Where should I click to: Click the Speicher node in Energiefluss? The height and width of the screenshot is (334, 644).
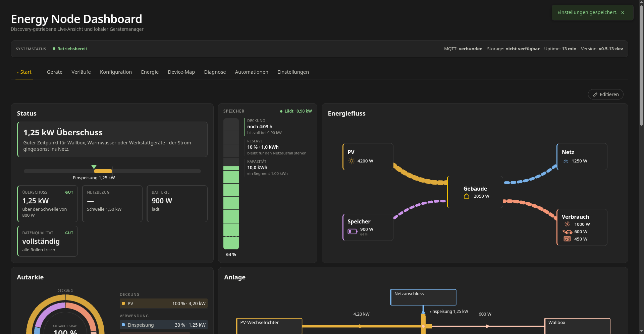point(368,227)
